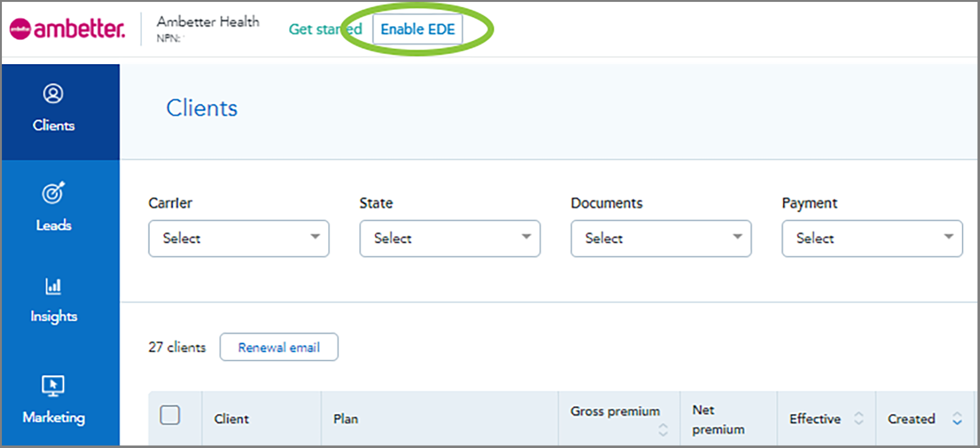Open the Carrier dropdown
Image resolution: width=980 pixels, height=448 pixels.
point(239,238)
